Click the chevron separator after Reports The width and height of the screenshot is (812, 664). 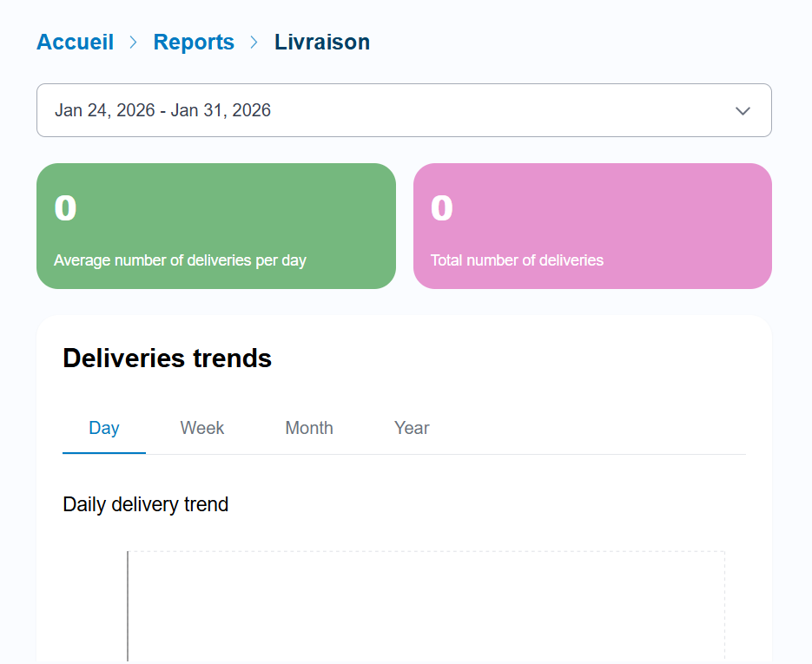[254, 42]
